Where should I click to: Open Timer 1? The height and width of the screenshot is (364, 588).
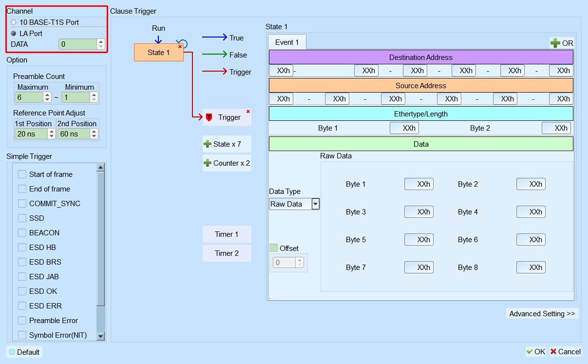(227, 234)
